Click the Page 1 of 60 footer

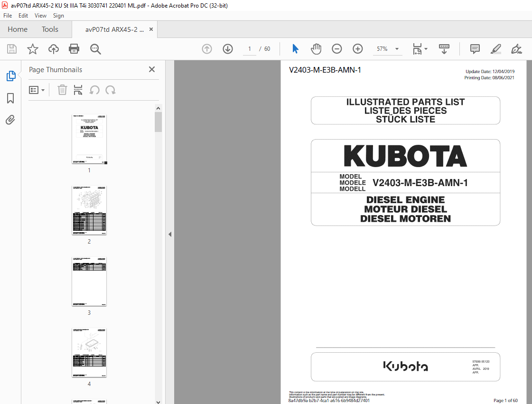(x=505, y=400)
